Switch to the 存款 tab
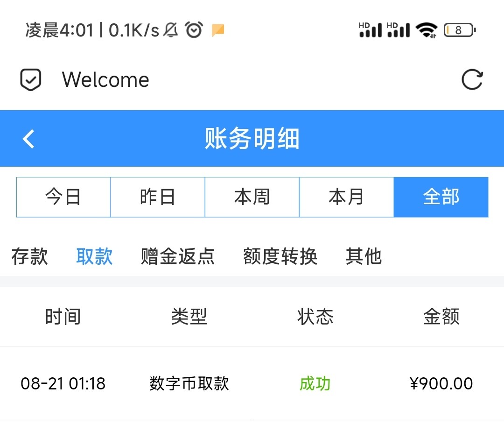This screenshot has width=504, height=445. point(30,256)
